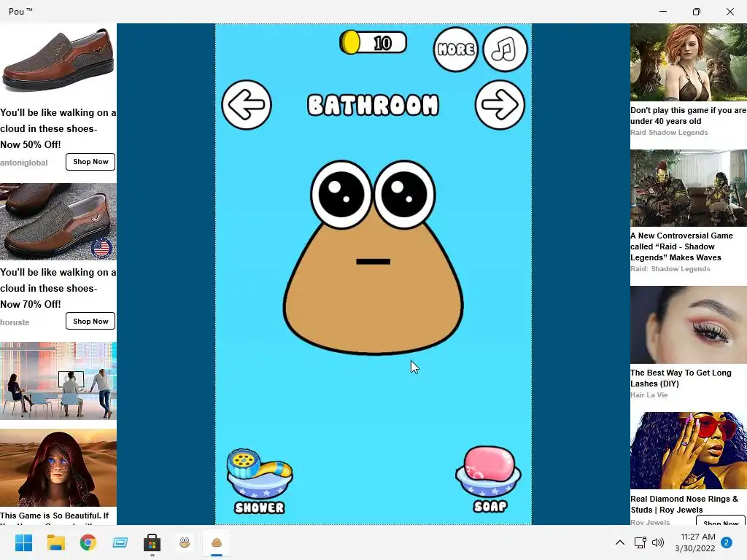
Task: Launch Google Chrome from the taskbar
Action: pyautogui.click(x=88, y=542)
